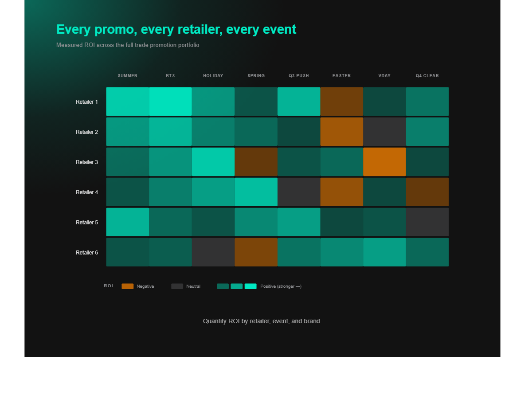
Task: Click the brightest Positive legend swatch
Action: tap(250, 286)
